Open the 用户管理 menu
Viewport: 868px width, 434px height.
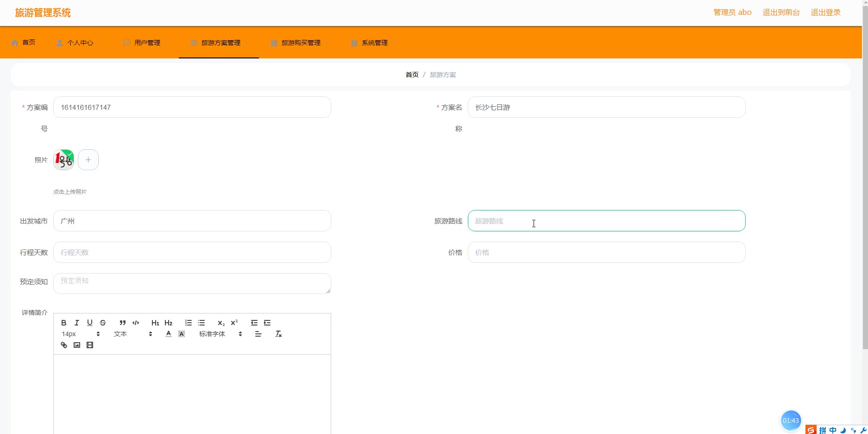[x=147, y=43]
